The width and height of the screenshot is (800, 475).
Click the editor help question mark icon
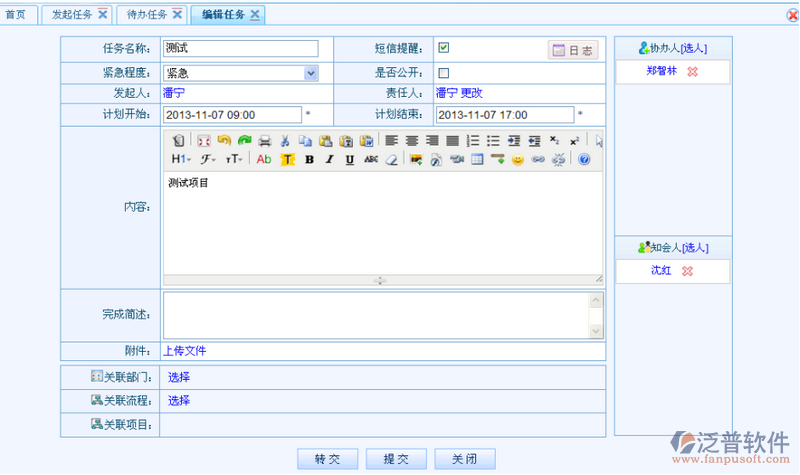pyautogui.click(x=584, y=159)
